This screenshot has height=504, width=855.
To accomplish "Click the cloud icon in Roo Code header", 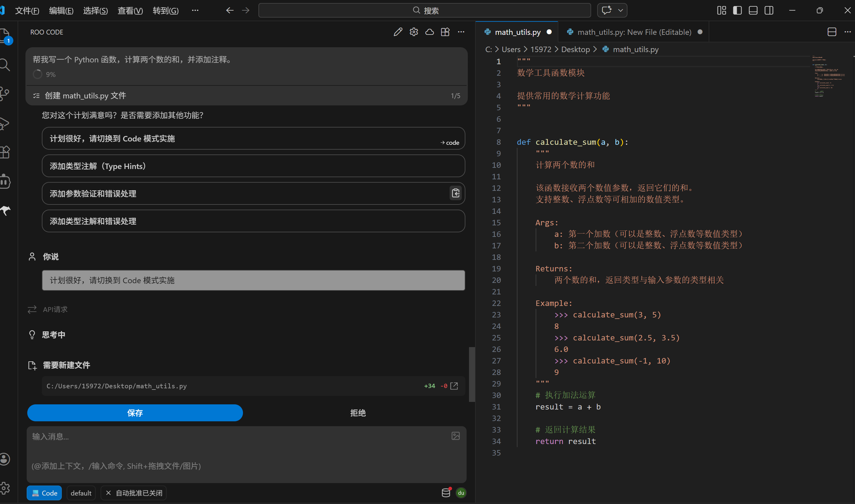I will pos(429,32).
